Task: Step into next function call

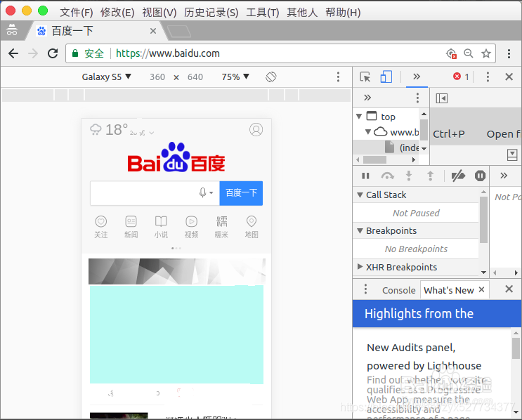Action: coord(409,176)
